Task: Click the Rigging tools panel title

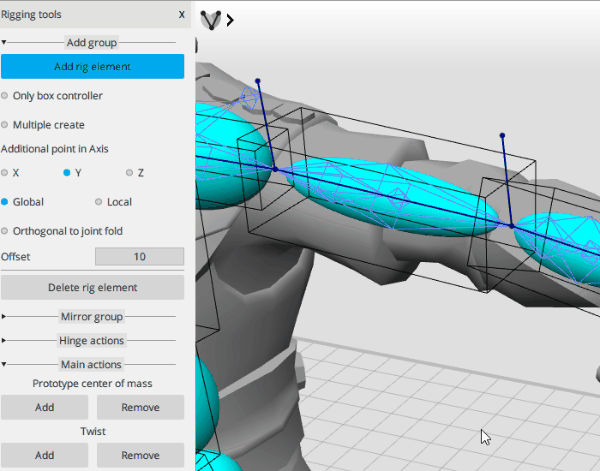Action: (31, 15)
